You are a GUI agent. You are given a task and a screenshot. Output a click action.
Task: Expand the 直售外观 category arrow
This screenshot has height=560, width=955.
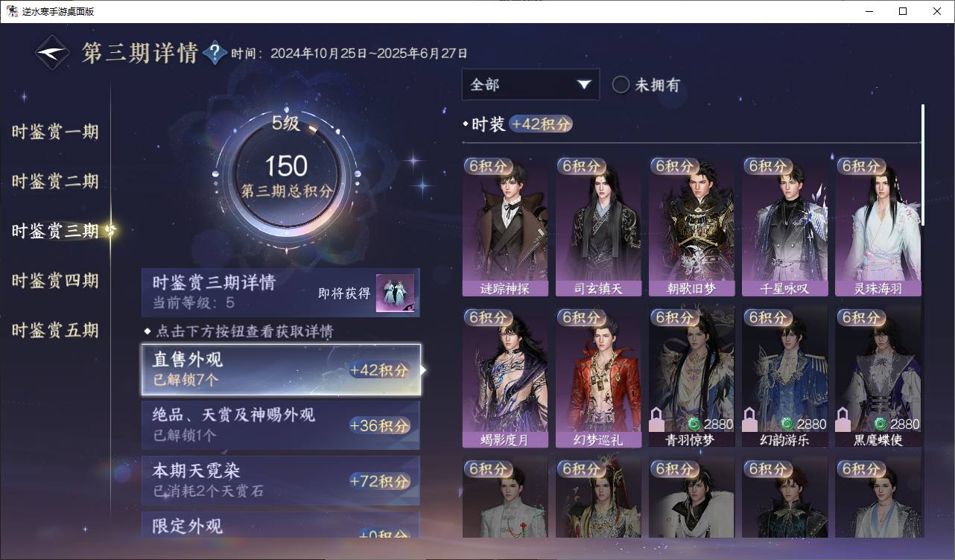point(424,369)
